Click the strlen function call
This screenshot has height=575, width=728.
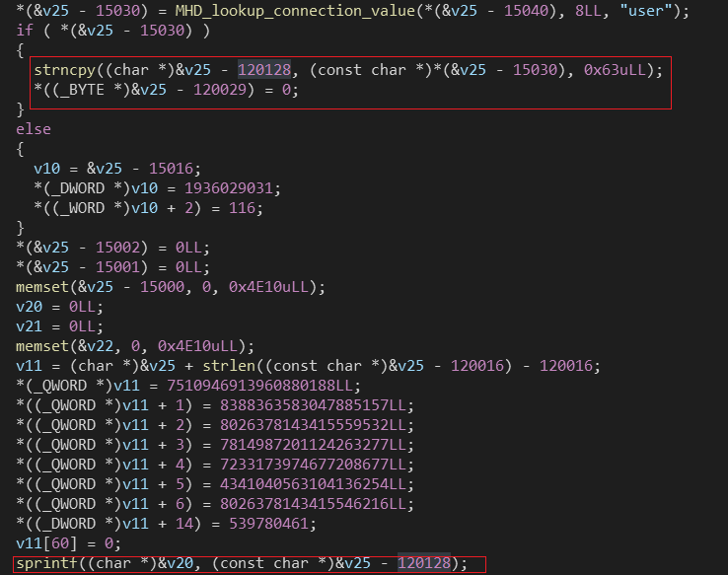pyautogui.click(x=229, y=366)
